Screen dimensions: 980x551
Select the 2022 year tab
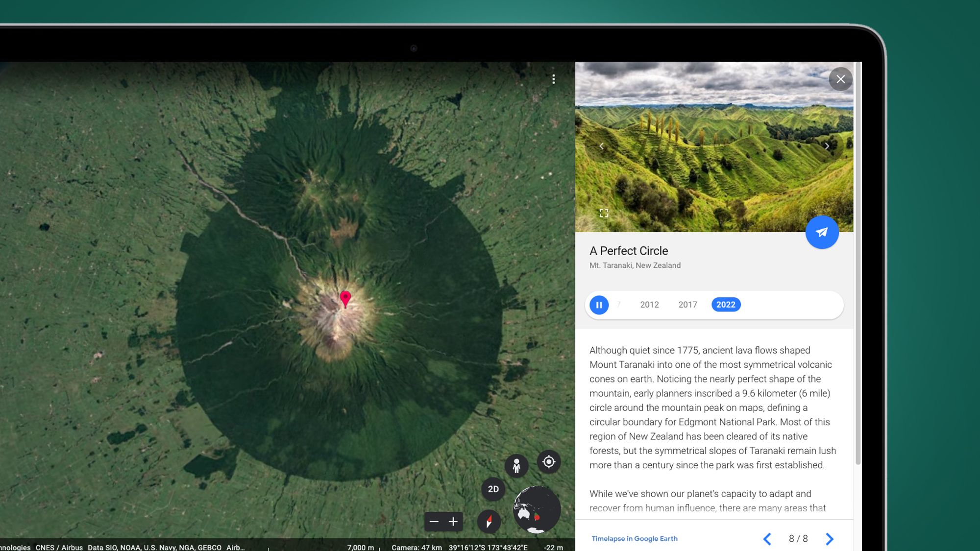726,305
